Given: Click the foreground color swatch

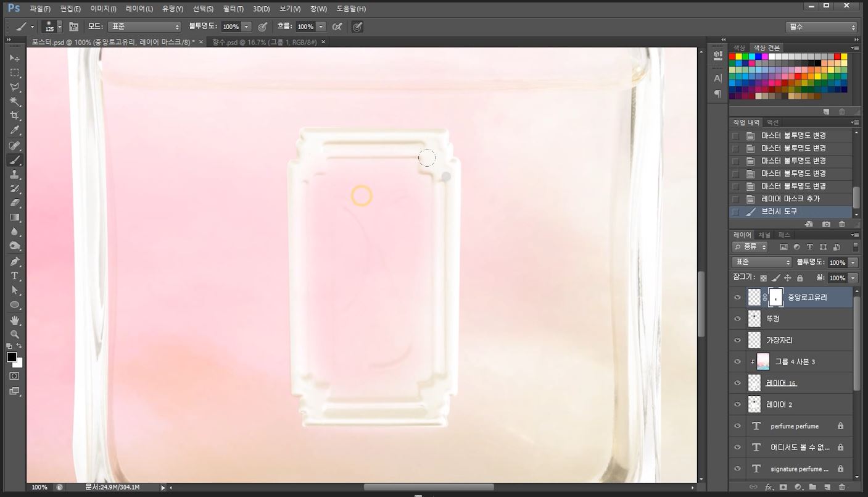Looking at the screenshot, I should click(12, 357).
